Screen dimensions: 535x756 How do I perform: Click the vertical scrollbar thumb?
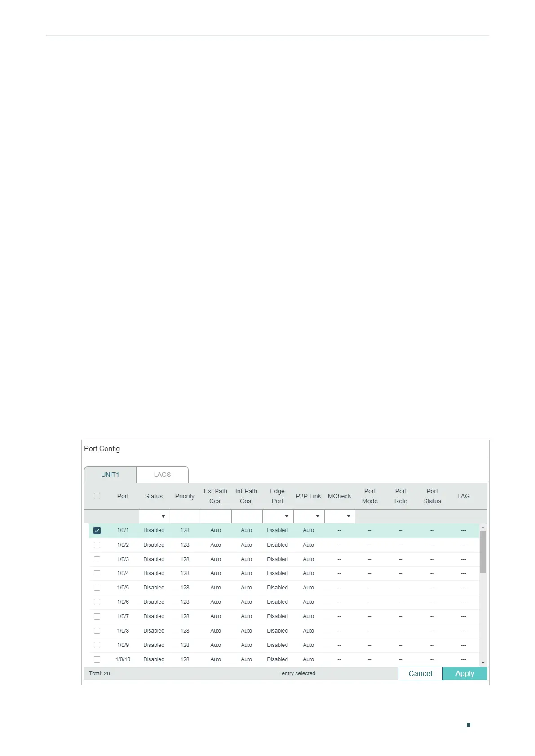[x=483, y=552]
